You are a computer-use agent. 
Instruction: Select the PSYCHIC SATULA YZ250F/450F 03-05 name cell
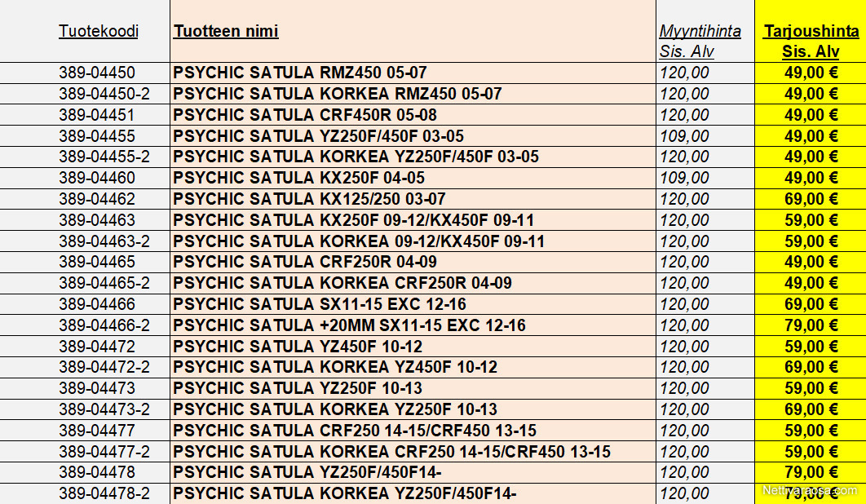319,136
